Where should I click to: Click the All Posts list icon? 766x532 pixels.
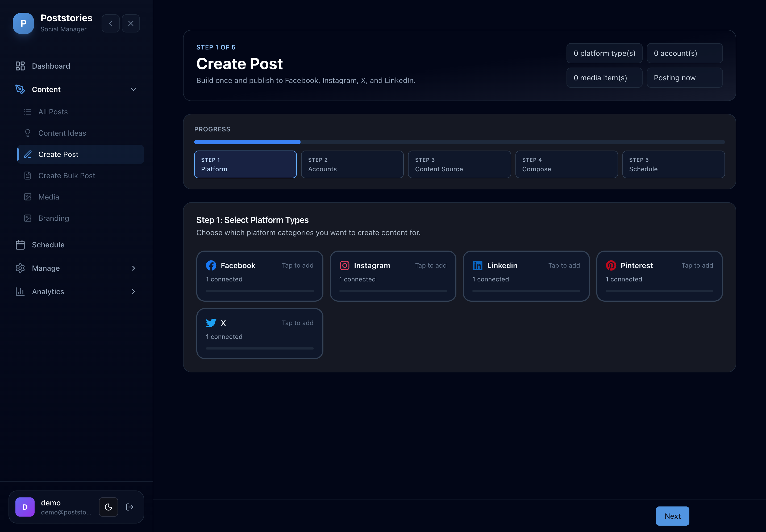[x=28, y=112]
